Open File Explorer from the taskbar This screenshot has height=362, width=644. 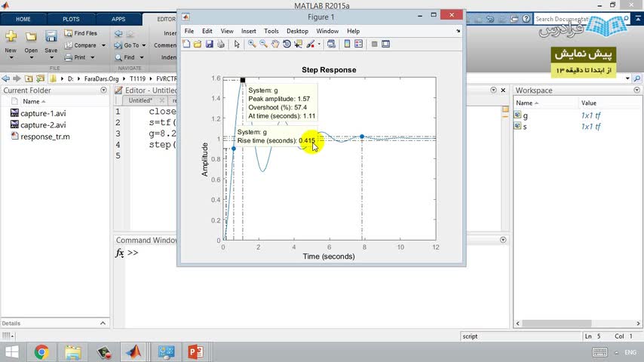click(72, 352)
